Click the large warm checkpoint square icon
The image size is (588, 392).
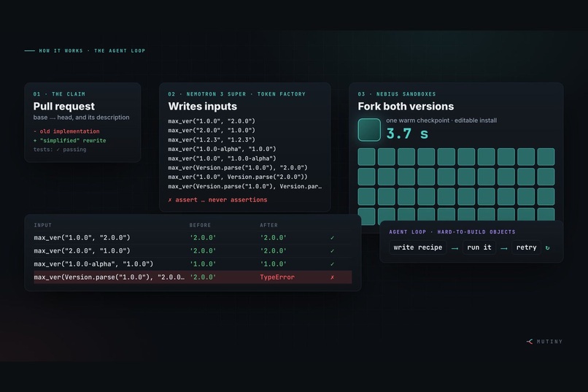click(369, 130)
